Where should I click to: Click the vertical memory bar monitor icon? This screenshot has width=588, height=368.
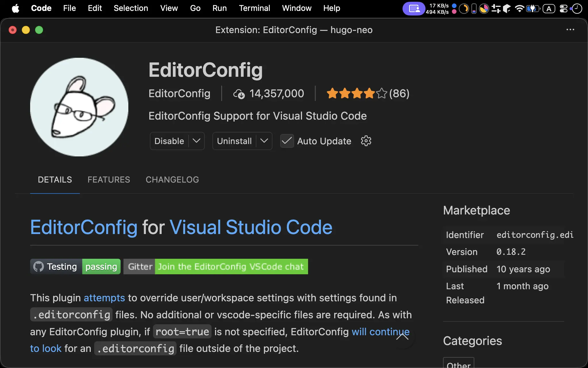474,9
